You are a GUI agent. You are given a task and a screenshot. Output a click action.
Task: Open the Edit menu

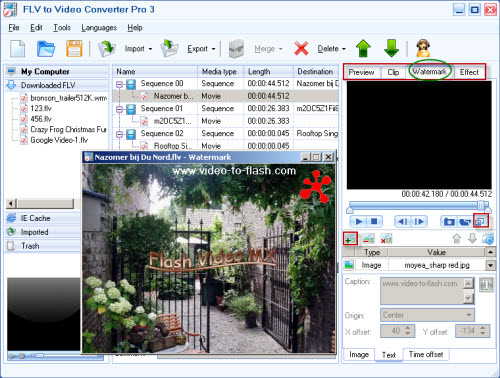pos(36,28)
